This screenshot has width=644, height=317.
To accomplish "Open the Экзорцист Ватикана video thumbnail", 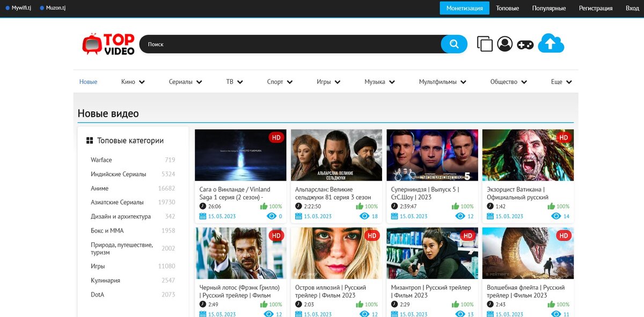I will (x=528, y=155).
